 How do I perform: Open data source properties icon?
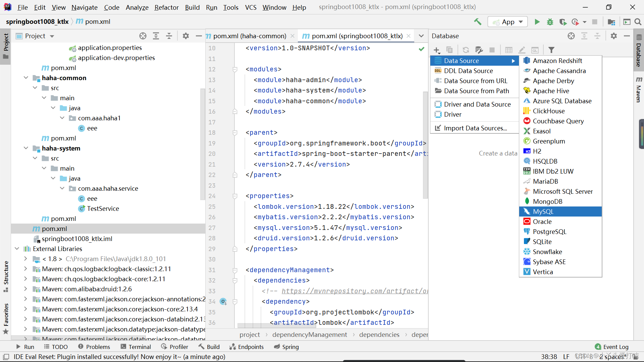479,50
